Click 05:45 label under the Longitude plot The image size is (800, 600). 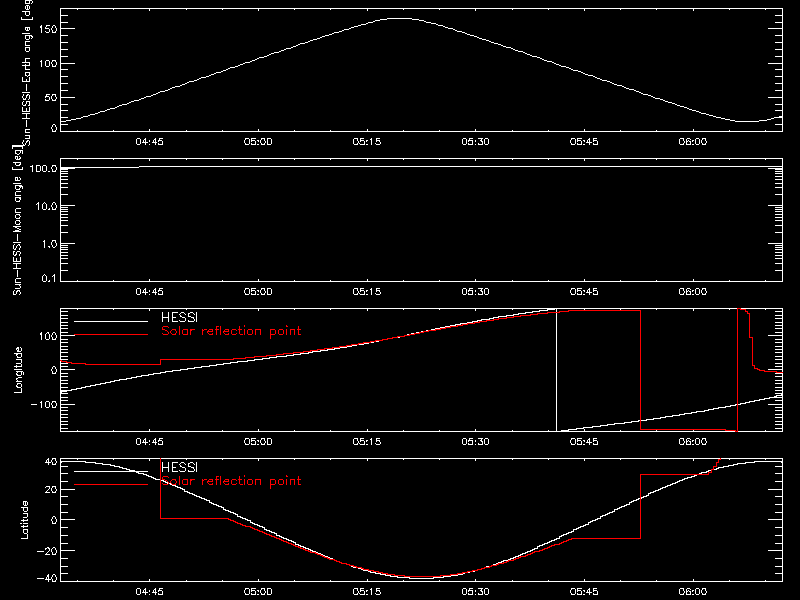[x=584, y=442]
